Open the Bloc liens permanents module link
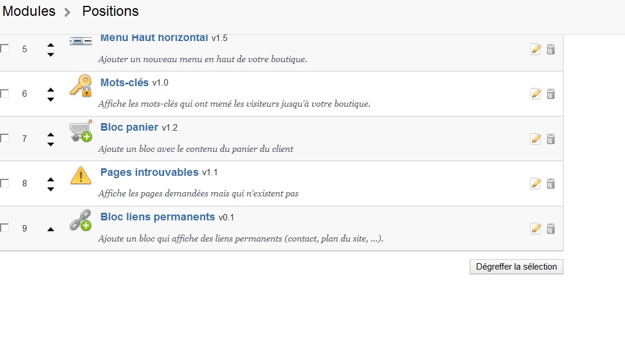This screenshot has height=364, width=625. click(158, 217)
